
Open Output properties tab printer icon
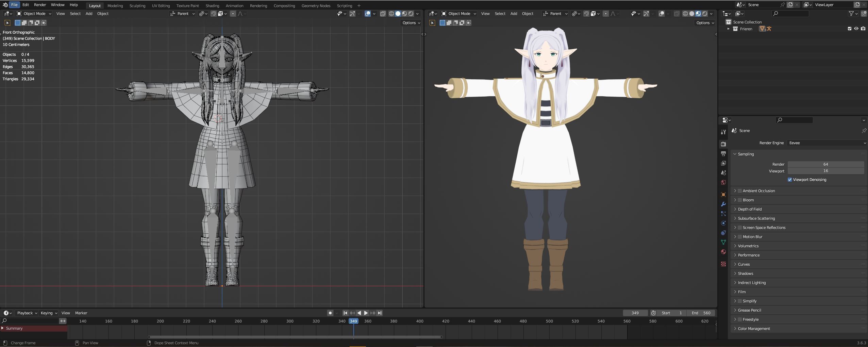pos(723,154)
